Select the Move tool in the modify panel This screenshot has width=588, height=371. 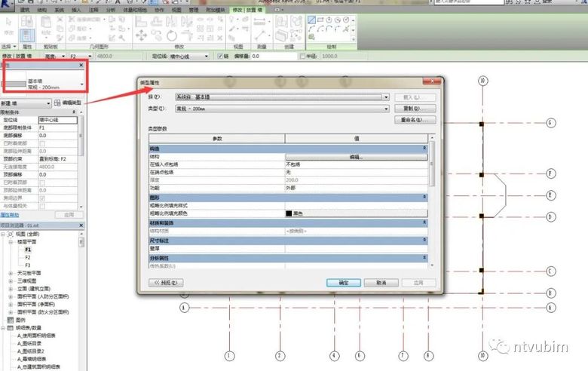pos(141,35)
